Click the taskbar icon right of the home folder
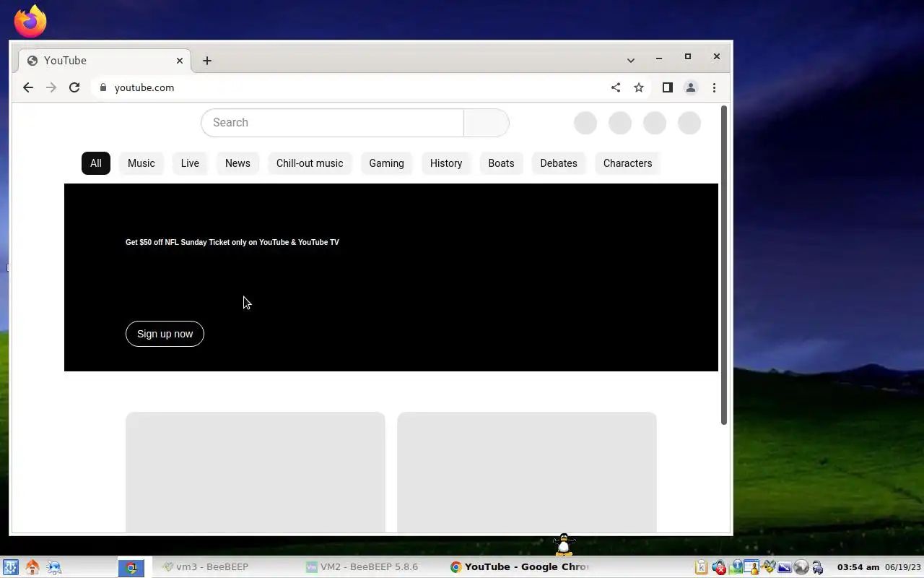924x578 pixels. pyautogui.click(x=54, y=567)
